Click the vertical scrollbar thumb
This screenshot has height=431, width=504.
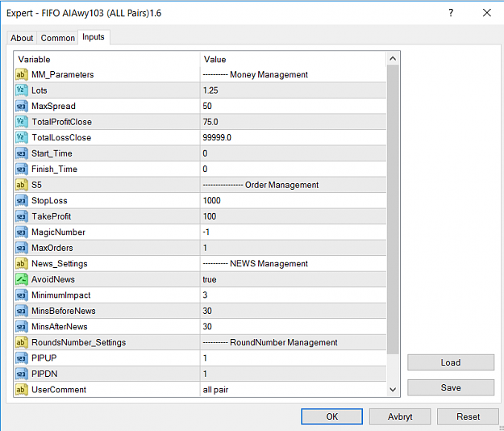coord(393,210)
